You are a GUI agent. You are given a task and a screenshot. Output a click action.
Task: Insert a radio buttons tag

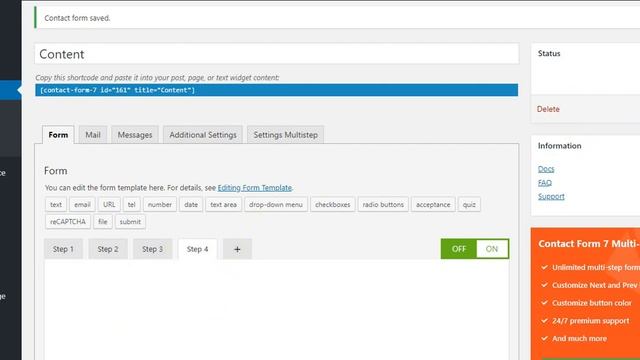(x=383, y=204)
